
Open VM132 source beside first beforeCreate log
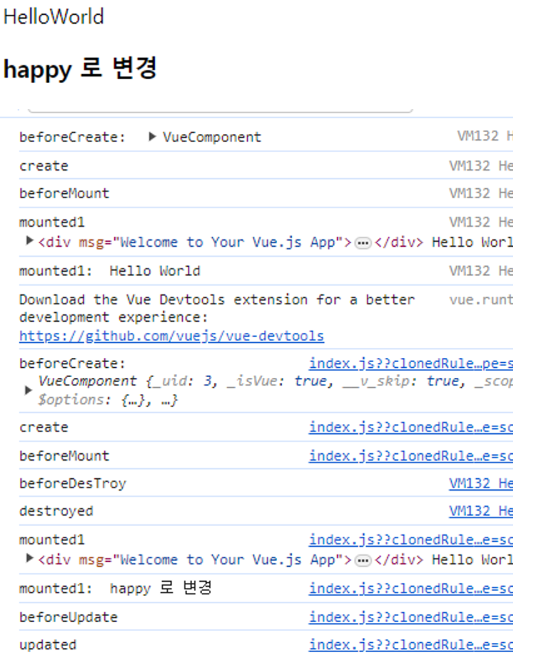coord(485,136)
